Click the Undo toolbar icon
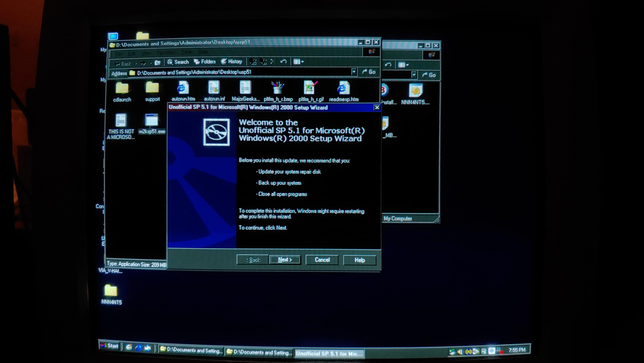 (283, 62)
